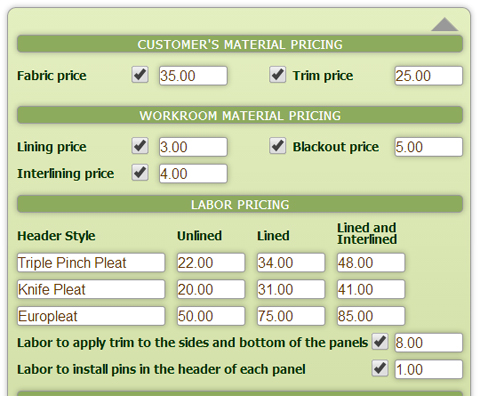Uncheck the install pins labor checkbox
Image resolution: width=480 pixels, height=396 pixels.
pyautogui.click(x=380, y=368)
